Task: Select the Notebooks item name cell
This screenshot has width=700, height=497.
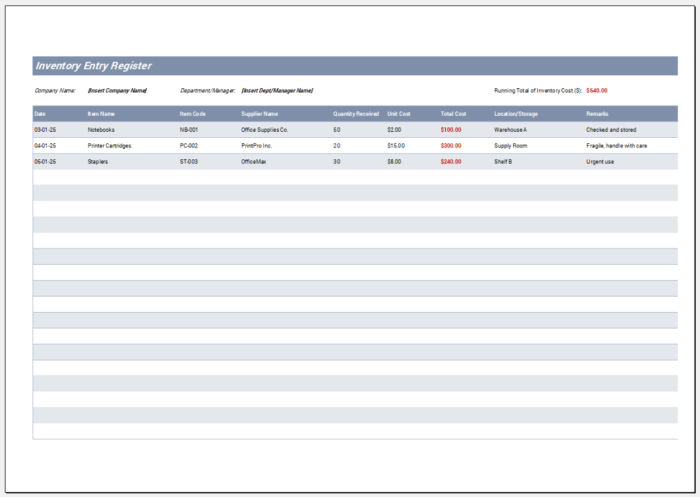Action: click(x=101, y=130)
